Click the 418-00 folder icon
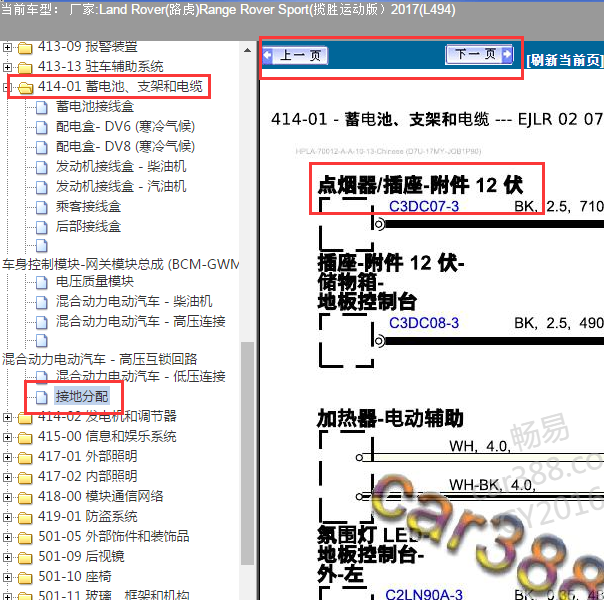 coord(25,498)
